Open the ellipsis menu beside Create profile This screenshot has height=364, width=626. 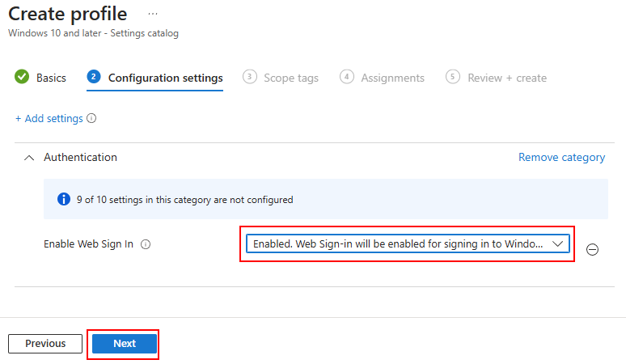153,14
